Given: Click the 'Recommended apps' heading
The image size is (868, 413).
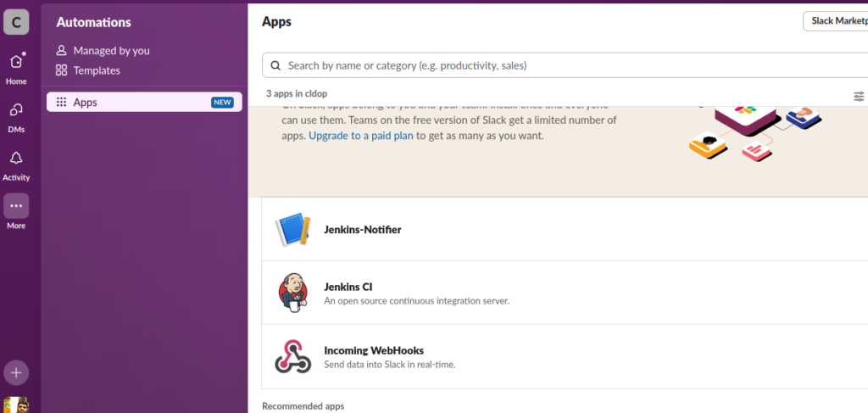Looking at the screenshot, I should coord(303,406).
